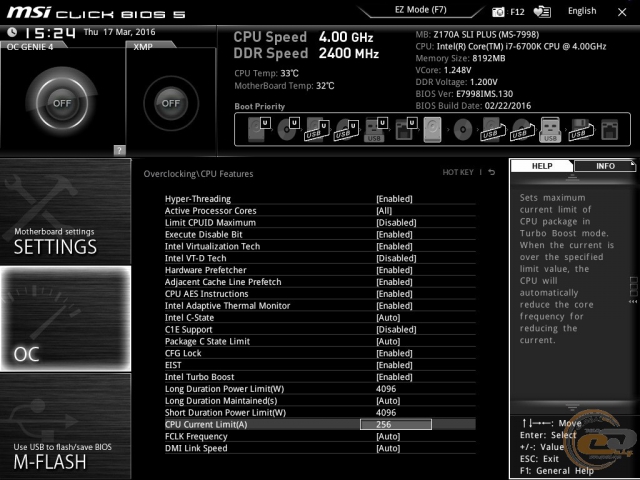Toggle C1E Support Disabled value
Screen dimensions: 640x480
click(x=396, y=329)
